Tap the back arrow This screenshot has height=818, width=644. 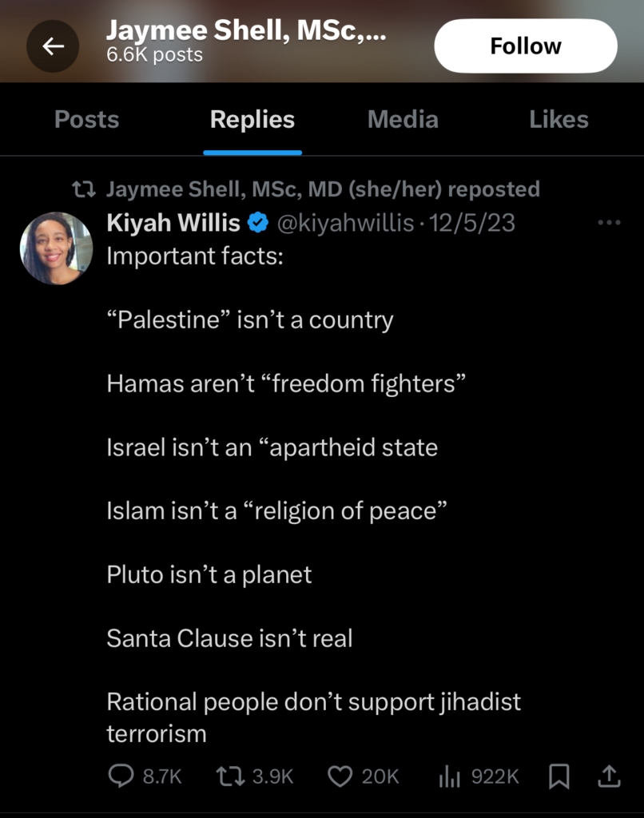53,46
